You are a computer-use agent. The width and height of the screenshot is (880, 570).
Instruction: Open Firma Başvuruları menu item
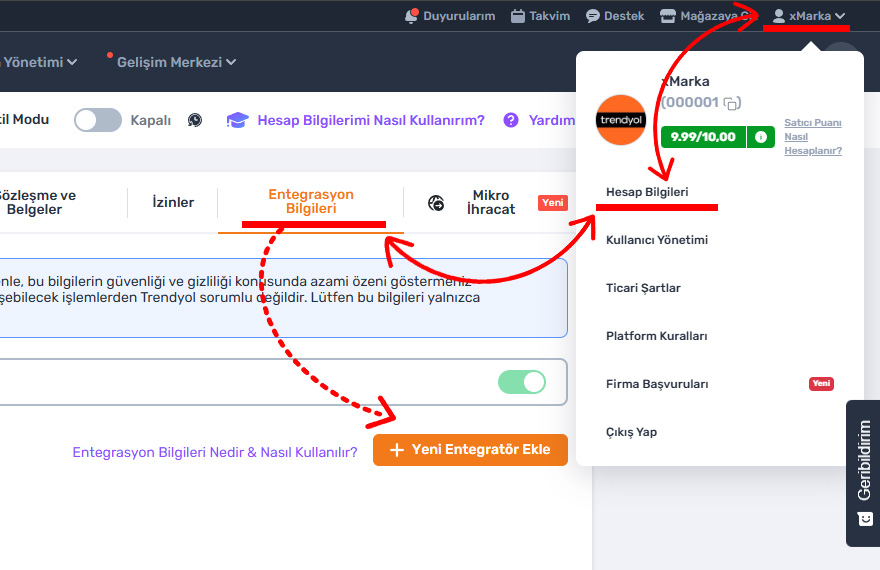click(657, 384)
